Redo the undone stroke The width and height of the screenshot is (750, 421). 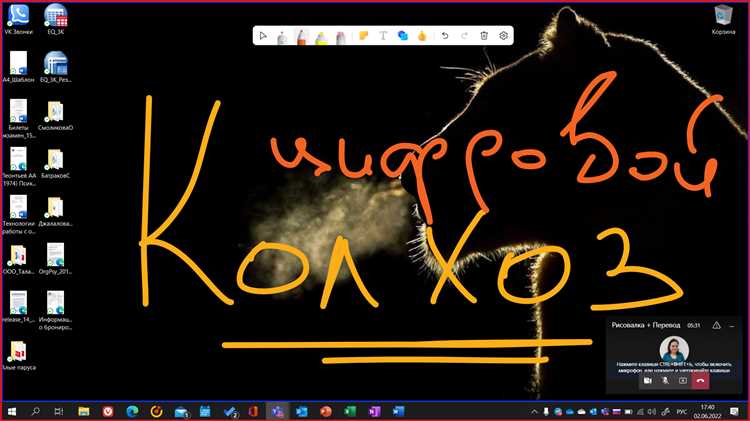pos(464,36)
